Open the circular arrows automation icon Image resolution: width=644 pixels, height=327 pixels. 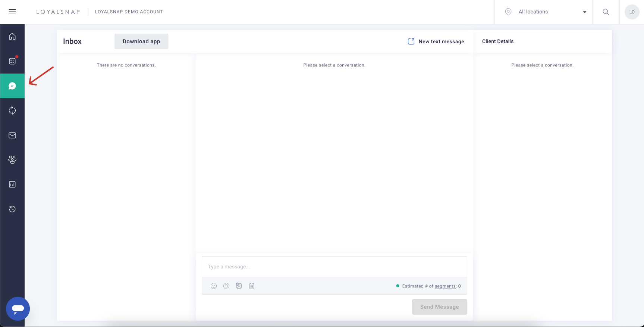12,110
